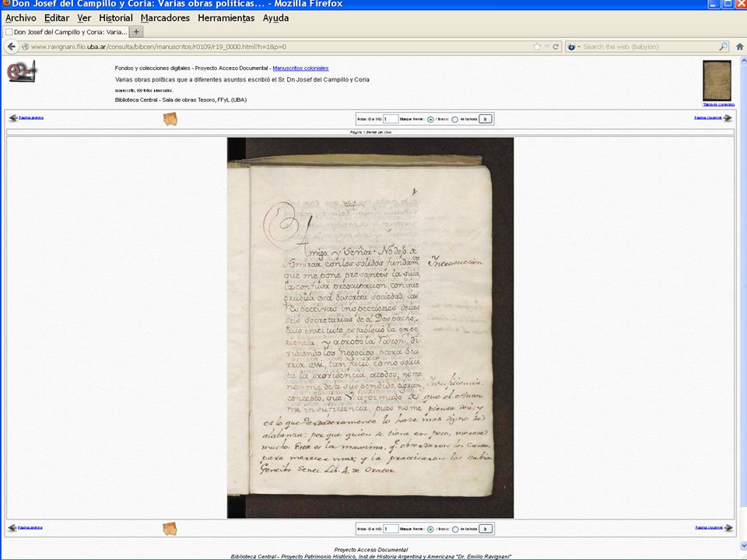Open the book cover thumbnail
Viewport: 747px width, 560px height.
717,80
